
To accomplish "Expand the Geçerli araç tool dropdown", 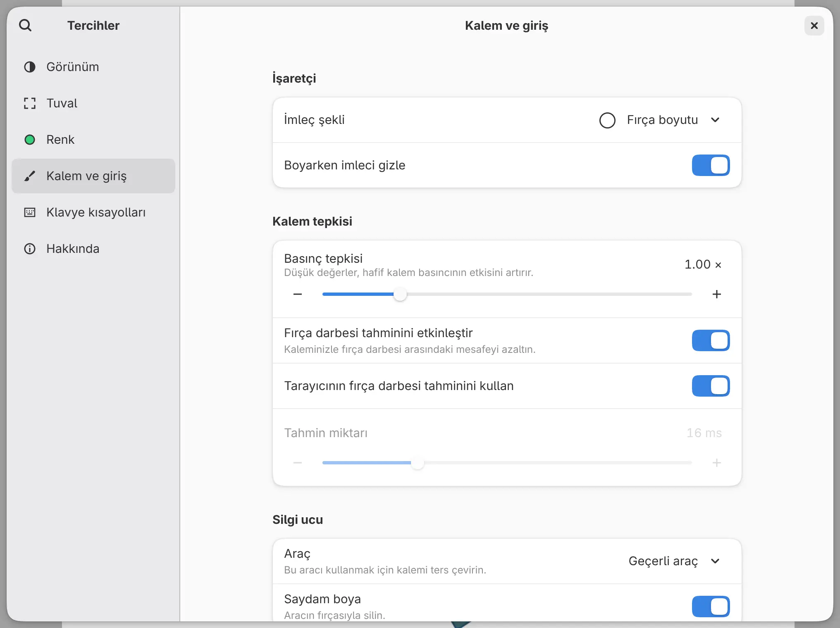I will [x=675, y=561].
